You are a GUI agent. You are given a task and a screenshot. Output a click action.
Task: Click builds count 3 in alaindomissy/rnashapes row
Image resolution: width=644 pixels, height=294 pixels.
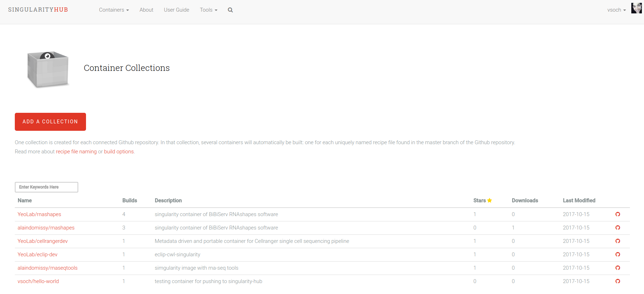click(x=124, y=228)
